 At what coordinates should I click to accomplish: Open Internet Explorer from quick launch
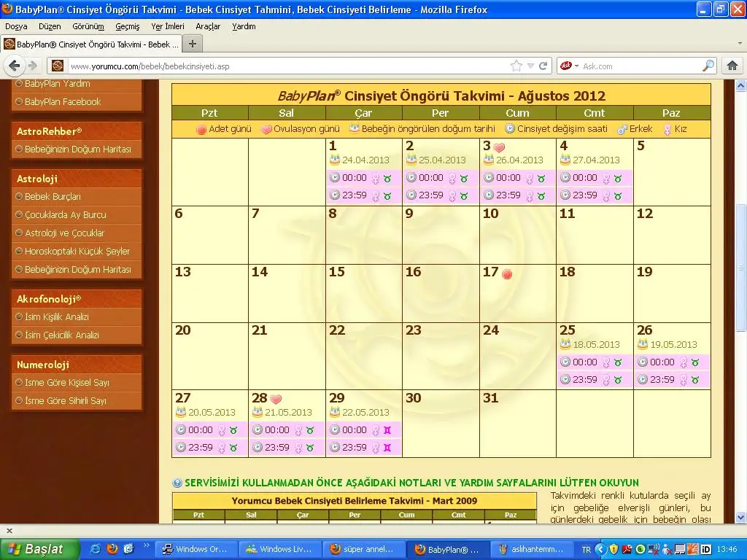96,549
